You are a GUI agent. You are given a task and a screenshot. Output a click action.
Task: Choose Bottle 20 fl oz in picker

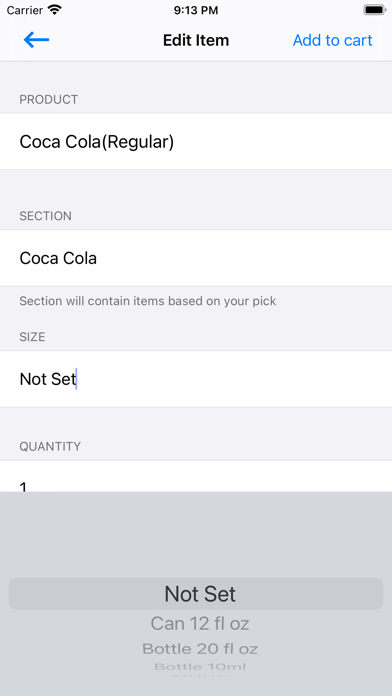click(x=200, y=649)
